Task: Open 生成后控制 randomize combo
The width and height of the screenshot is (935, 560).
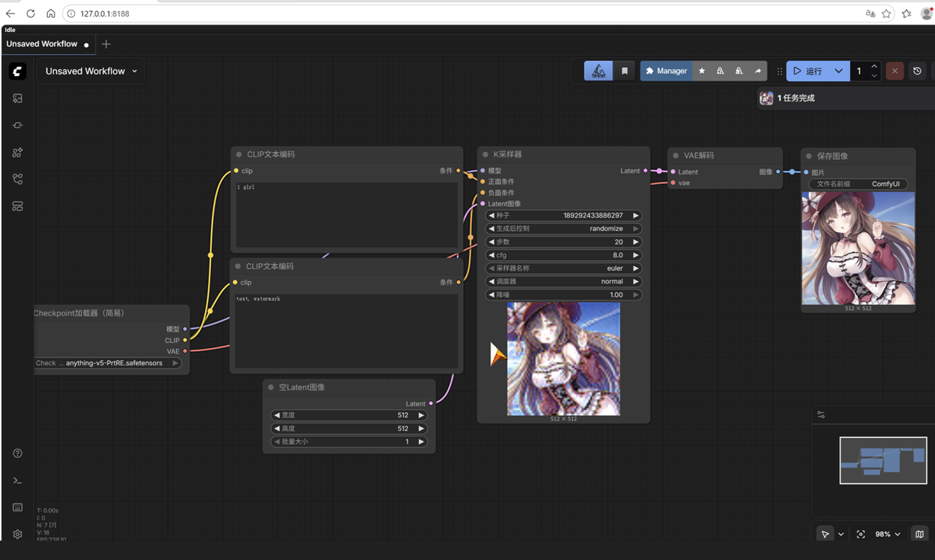Action: pyautogui.click(x=563, y=229)
